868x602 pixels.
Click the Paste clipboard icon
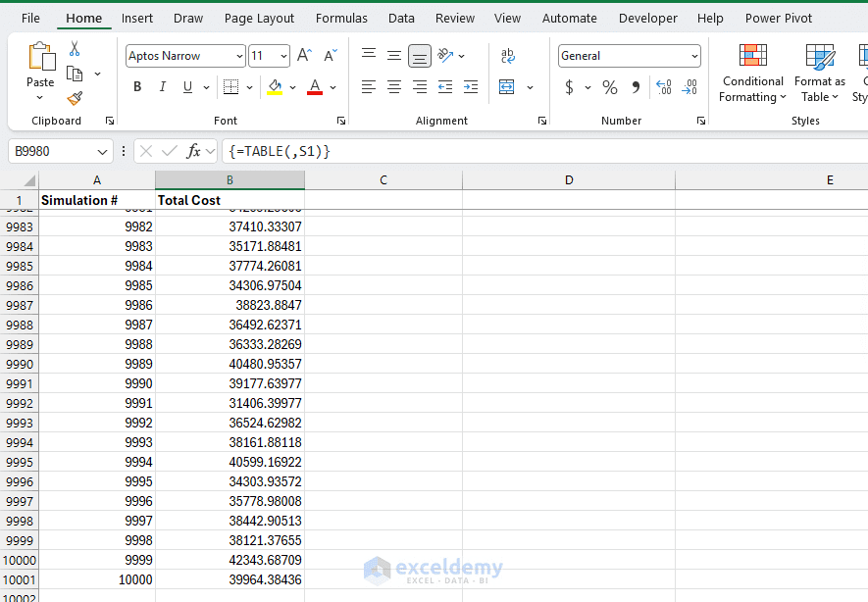41,57
